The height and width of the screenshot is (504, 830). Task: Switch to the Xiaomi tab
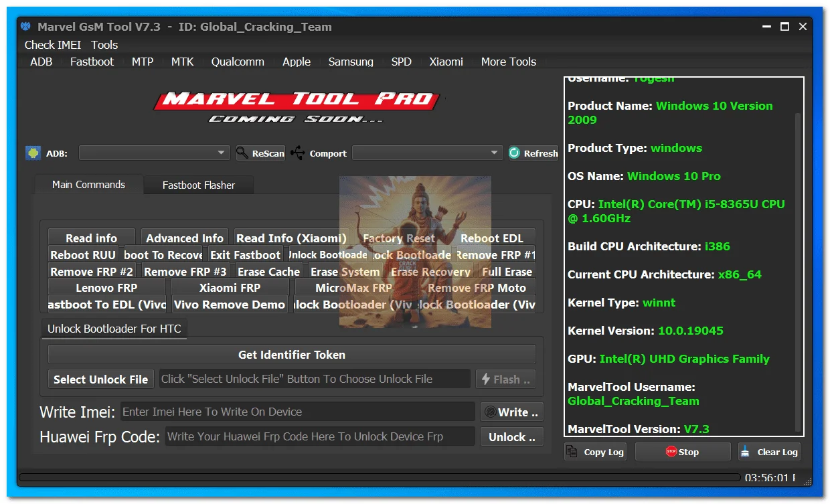pyautogui.click(x=446, y=62)
